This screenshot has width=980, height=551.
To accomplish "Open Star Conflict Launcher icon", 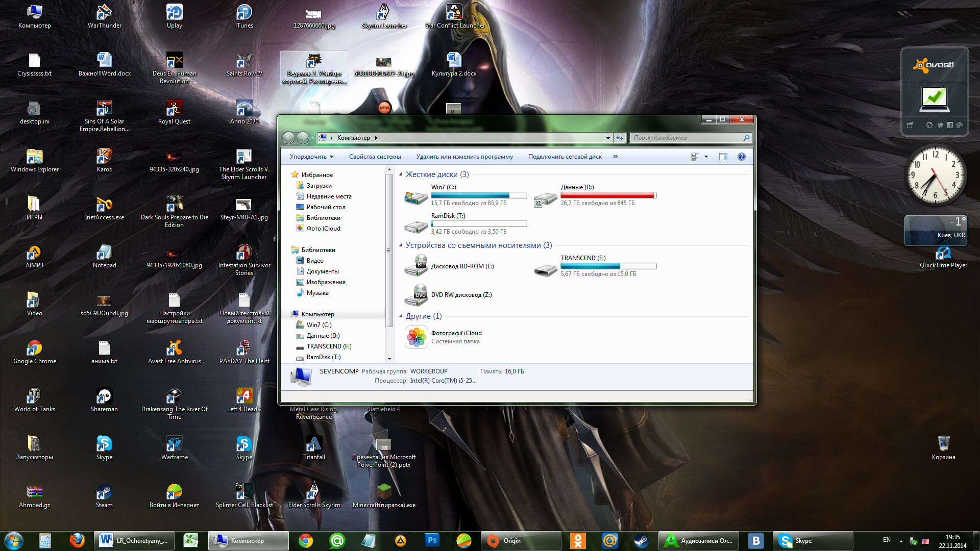I will pos(454,16).
